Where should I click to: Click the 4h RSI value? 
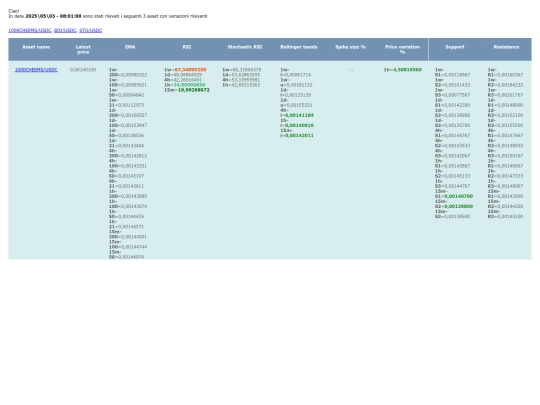(x=188, y=80)
